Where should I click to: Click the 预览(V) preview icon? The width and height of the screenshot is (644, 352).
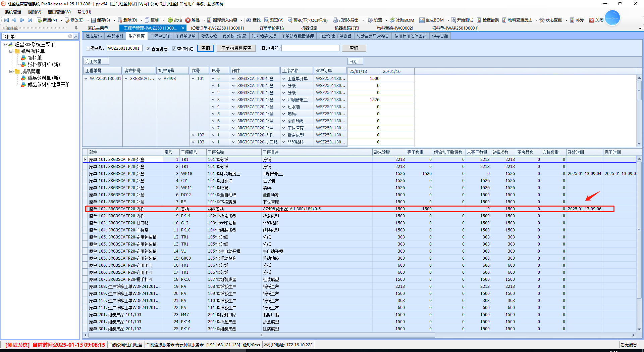click(266, 20)
